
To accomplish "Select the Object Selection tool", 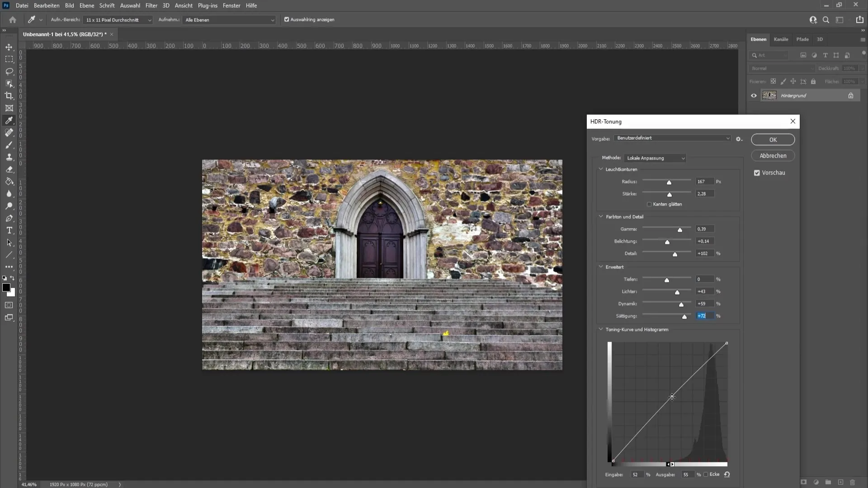I will [x=9, y=84].
